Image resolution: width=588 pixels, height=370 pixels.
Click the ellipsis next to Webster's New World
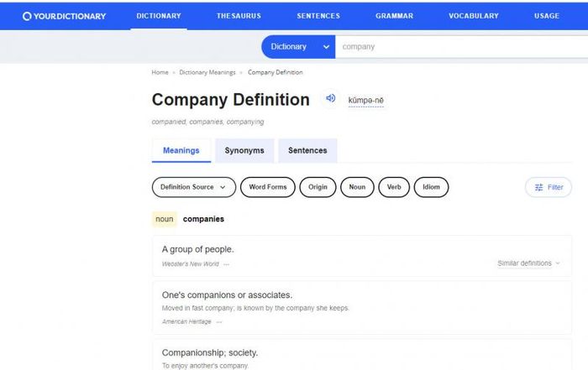[226, 264]
